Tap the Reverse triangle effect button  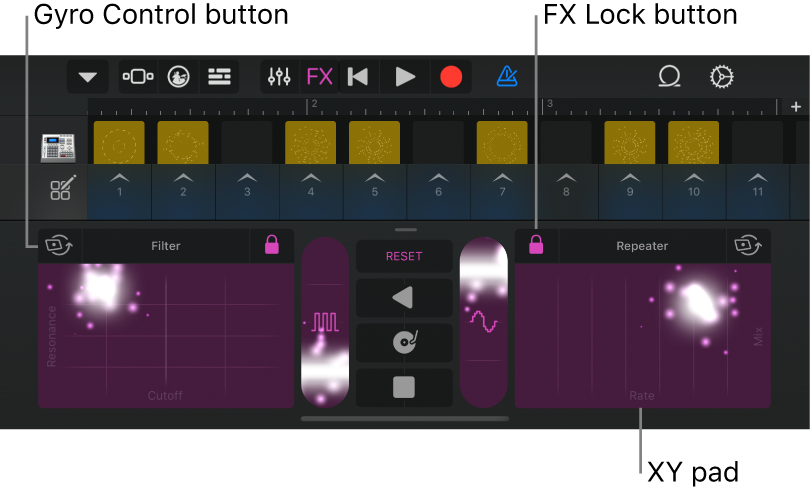(404, 298)
